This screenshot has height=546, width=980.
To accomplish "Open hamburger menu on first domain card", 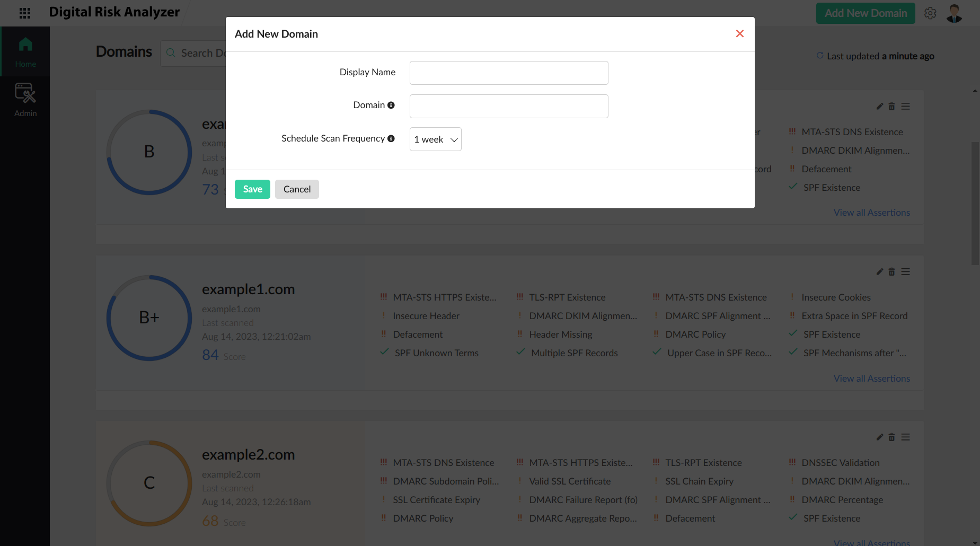I will tap(905, 107).
